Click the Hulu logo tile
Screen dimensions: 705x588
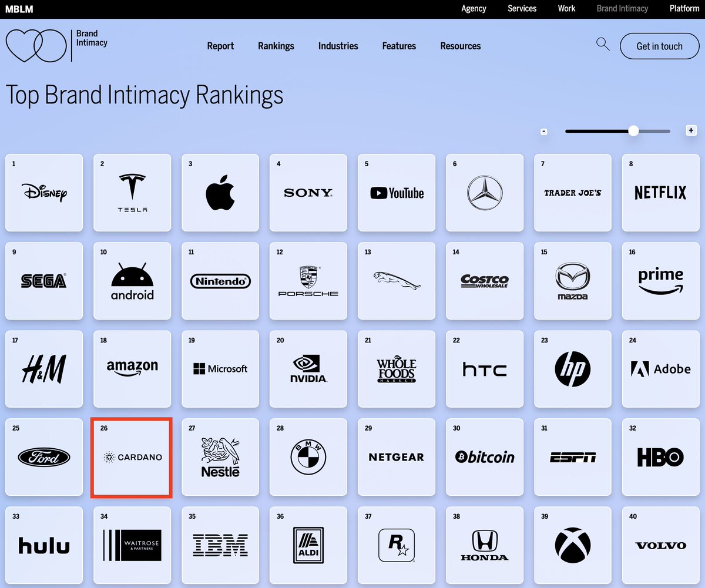tap(44, 545)
